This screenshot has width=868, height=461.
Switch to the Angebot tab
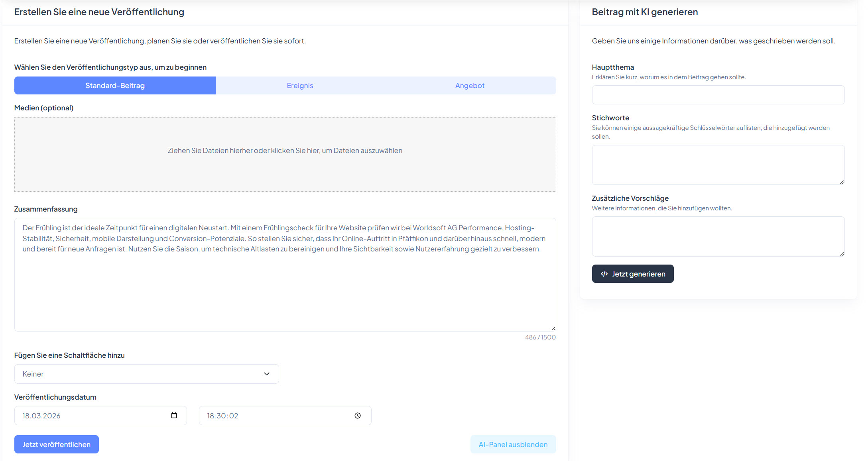click(x=470, y=86)
